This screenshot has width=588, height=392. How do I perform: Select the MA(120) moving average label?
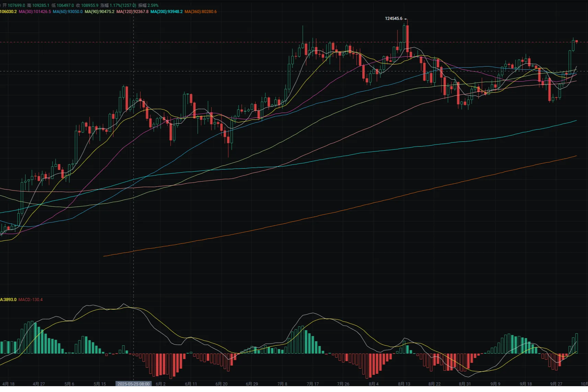(x=132, y=12)
